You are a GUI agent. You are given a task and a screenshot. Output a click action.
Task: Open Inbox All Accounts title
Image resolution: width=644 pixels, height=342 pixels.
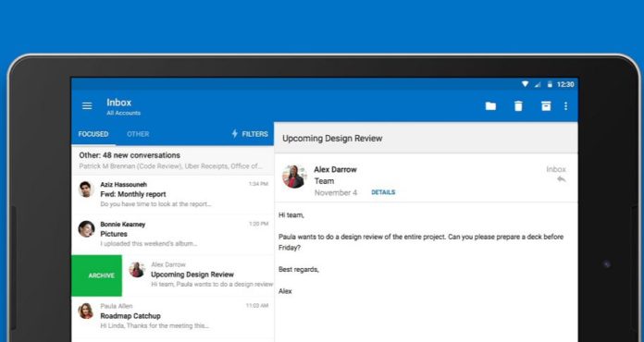coord(123,106)
